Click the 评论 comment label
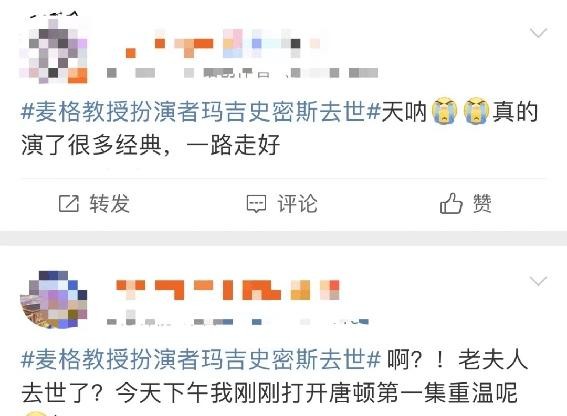This screenshot has width=567, height=416. pyautogui.click(x=297, y=203)
